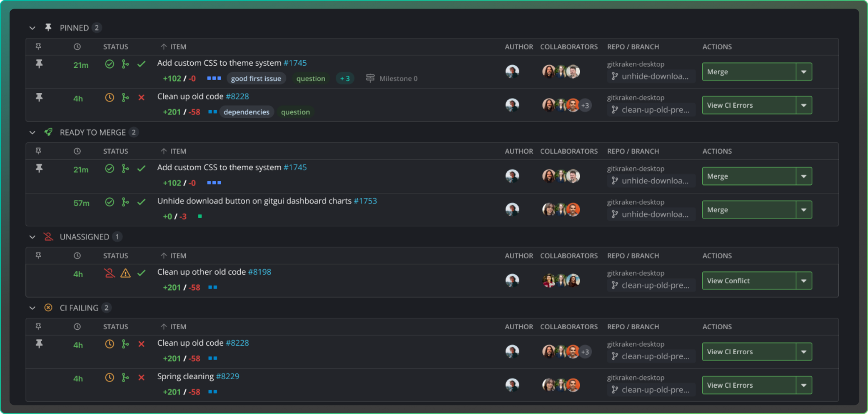Click the circled X icon in CI FAILING header
The height and width of the screenshot is (414, 868).
[x=48, y=308]
